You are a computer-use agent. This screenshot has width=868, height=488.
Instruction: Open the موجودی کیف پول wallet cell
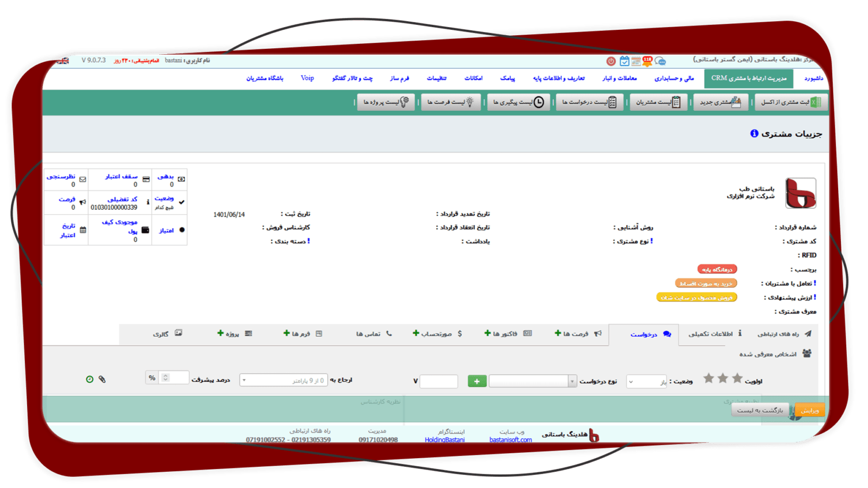pyautogui.click(x=120, y=230)
